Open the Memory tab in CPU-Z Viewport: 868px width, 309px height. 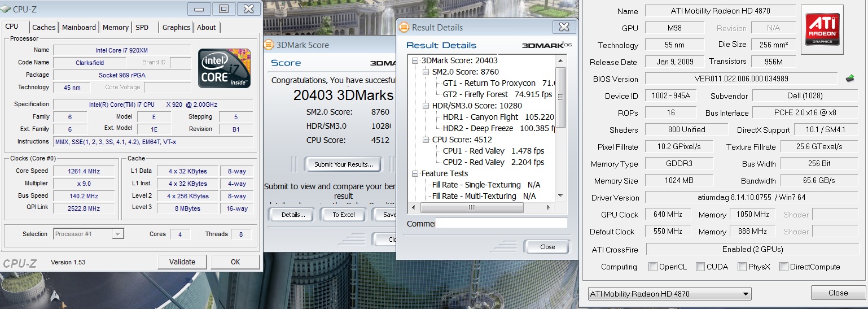pos(116,27)
